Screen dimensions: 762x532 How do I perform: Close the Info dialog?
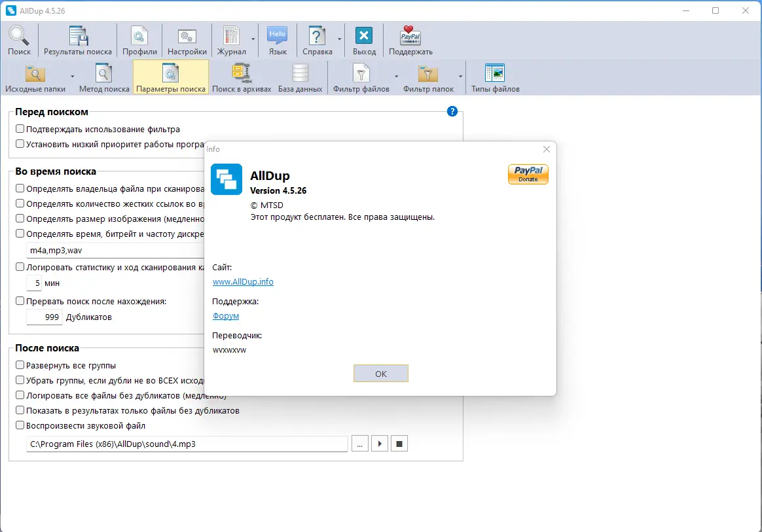(x=546, y=149)
